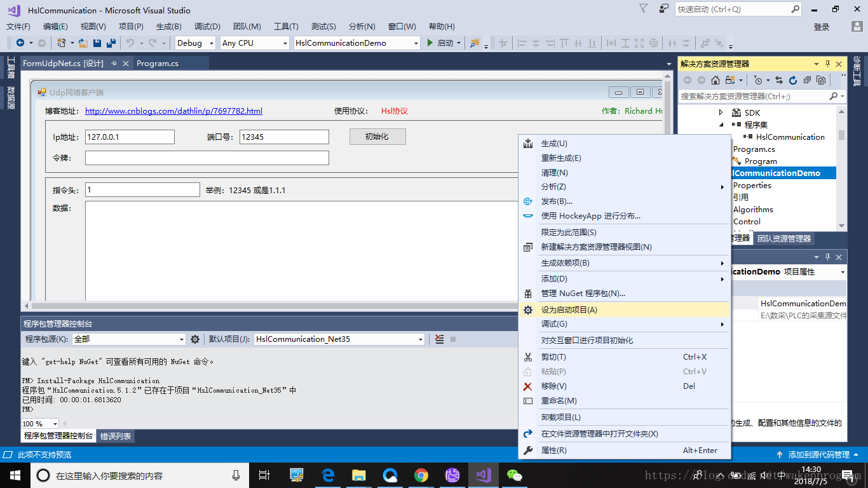Click the account avatar icon under sign-in

(857, 27)
